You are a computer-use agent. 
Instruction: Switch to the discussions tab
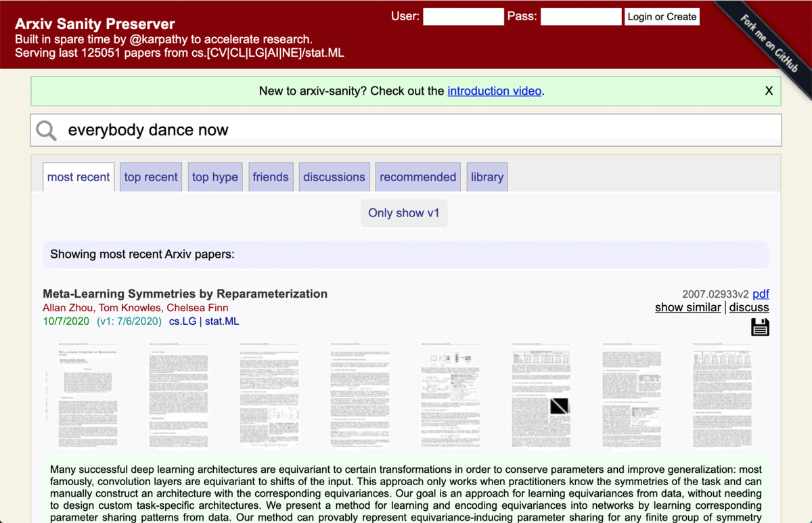click(334, 177)
